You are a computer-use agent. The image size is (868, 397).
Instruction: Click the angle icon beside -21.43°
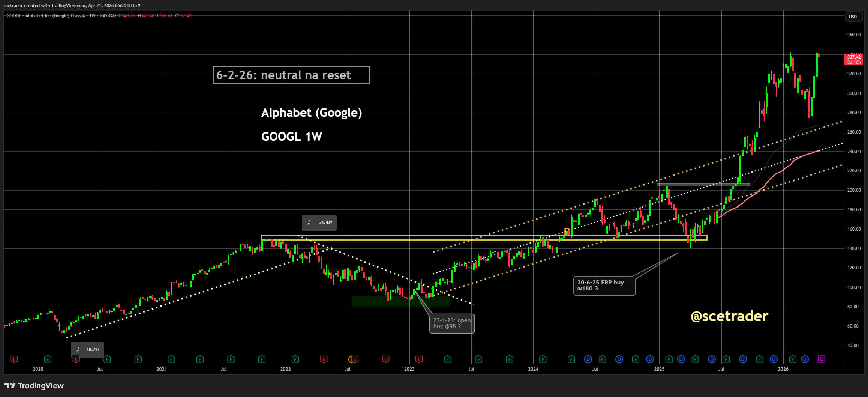click(309, 223)
